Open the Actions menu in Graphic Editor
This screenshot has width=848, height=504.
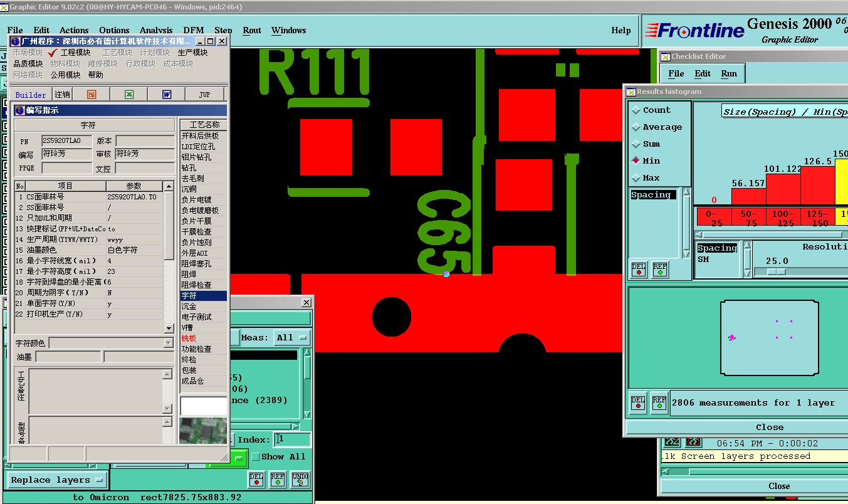pyautogui.click(x=74, y=30)
